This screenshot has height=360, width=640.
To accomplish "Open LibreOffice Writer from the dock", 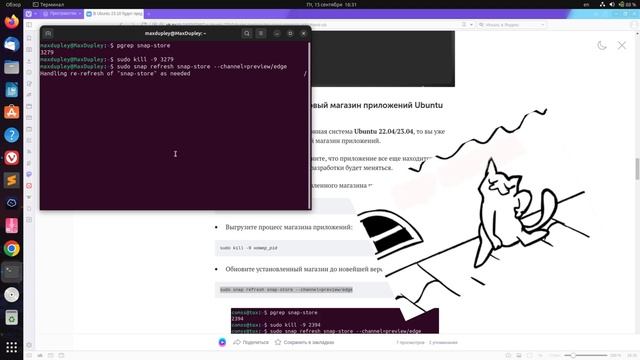I will [x=11, y=90].
